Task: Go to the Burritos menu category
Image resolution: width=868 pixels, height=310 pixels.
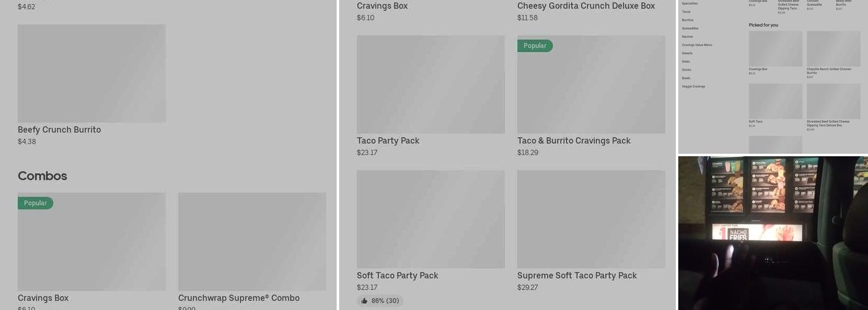Action: pyautogui.click(x=688, y=20)
